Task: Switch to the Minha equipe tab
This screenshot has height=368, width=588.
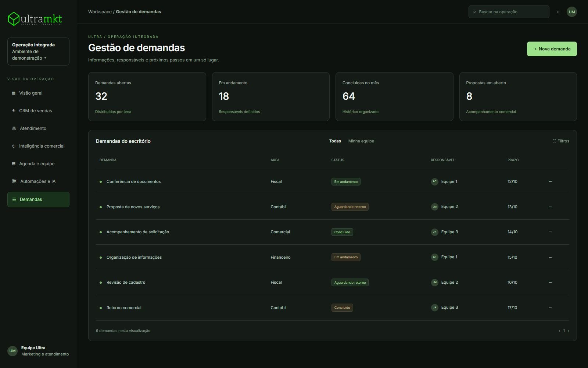Action: click(361, 141)
